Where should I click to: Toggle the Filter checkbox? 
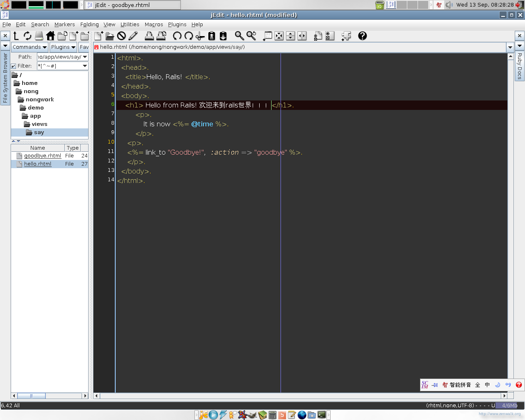14,66
